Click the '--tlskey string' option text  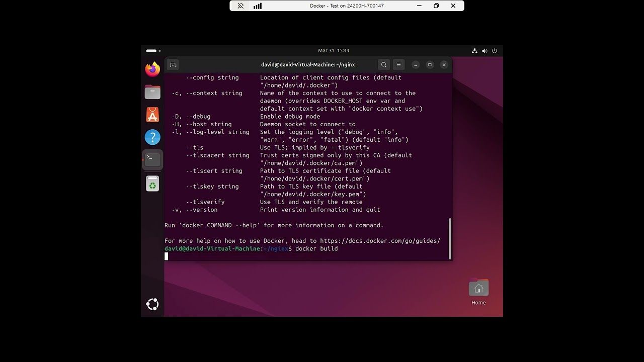pos(212,187)
